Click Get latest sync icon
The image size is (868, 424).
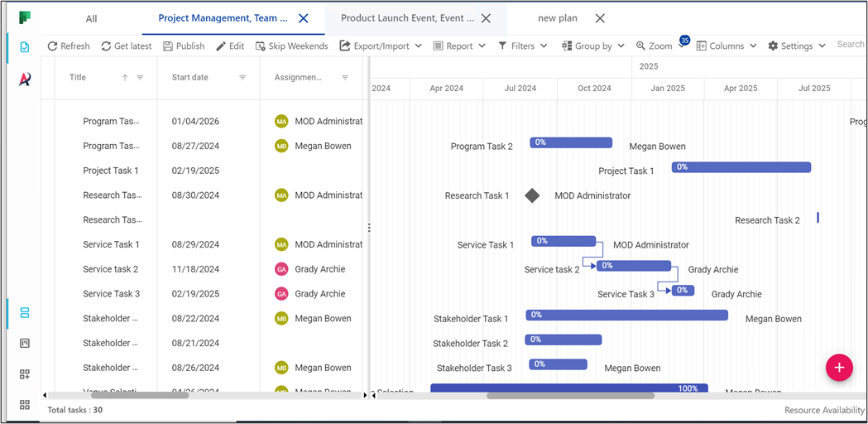[107, 46]
